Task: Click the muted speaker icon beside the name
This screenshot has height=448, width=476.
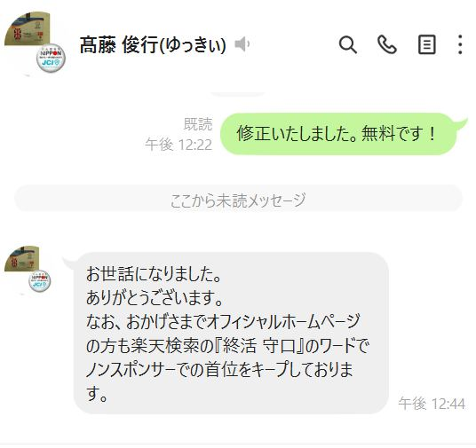Action: (242, 44)
